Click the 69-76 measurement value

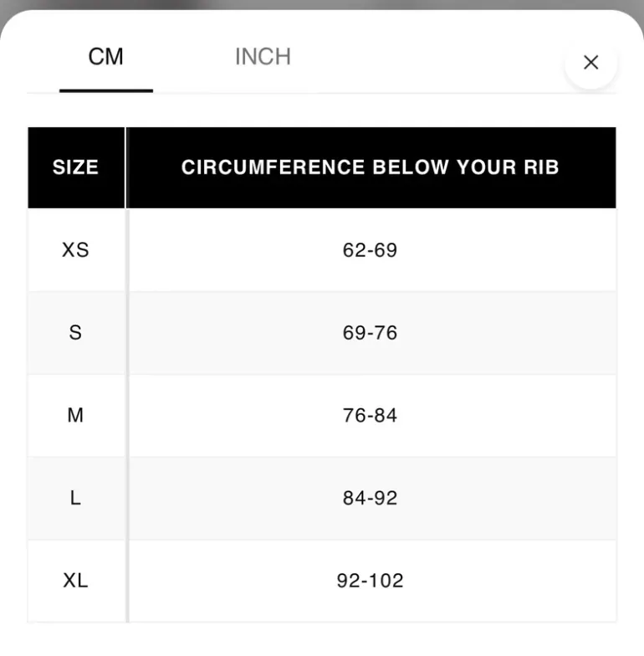[370, 333]
